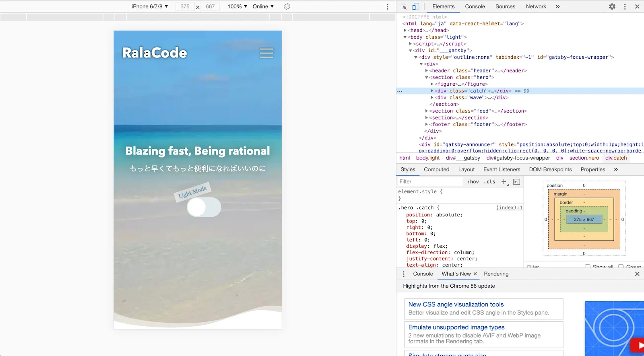Image resolution: width=644 pixels, height=356 pixels.
Task: Expand the header class header node
Action: click(x=426, y=70)
